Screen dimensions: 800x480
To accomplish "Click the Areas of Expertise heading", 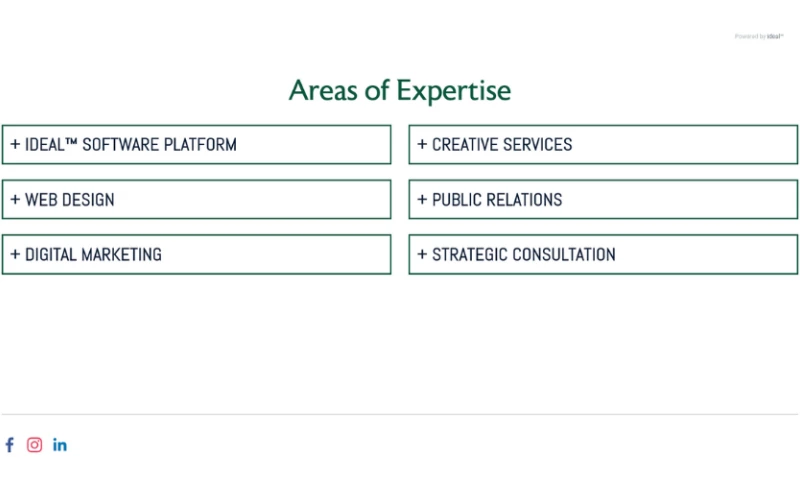I will click(399, 91).
